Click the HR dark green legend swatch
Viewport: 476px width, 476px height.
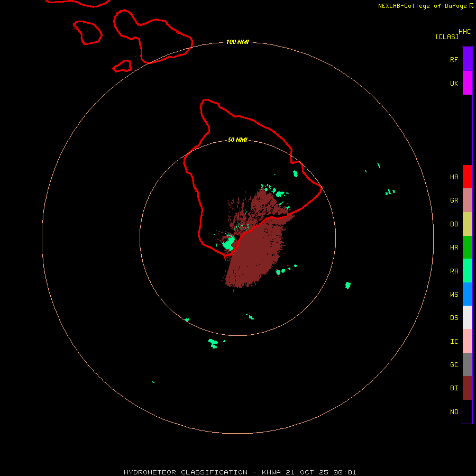click(467, 248)
